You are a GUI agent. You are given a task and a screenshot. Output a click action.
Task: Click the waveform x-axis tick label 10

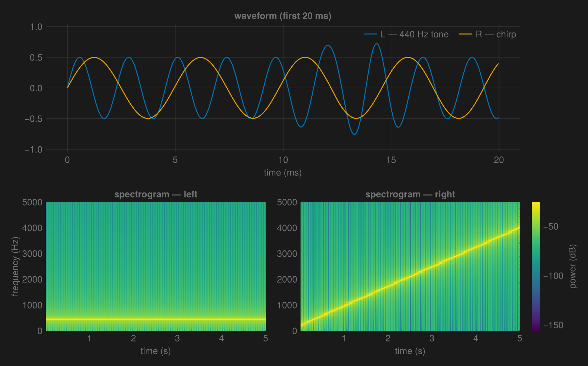coord(283,160)
